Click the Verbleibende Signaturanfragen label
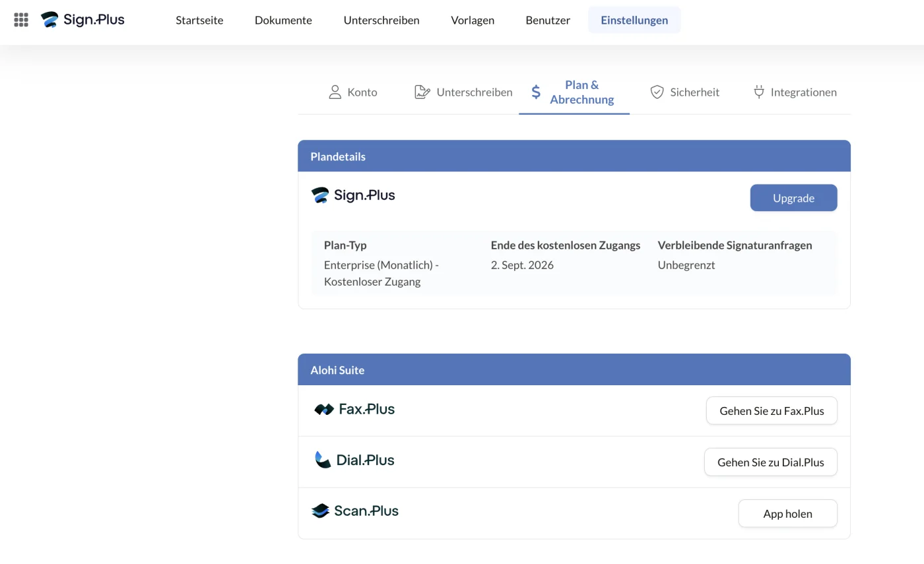924x564 pixels. pos(735,245)
